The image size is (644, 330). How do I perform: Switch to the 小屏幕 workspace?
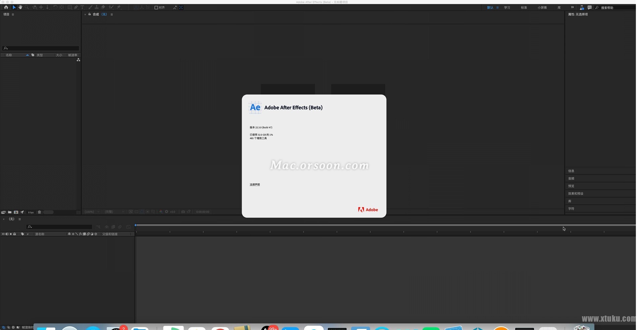click(x=542, y=7)
